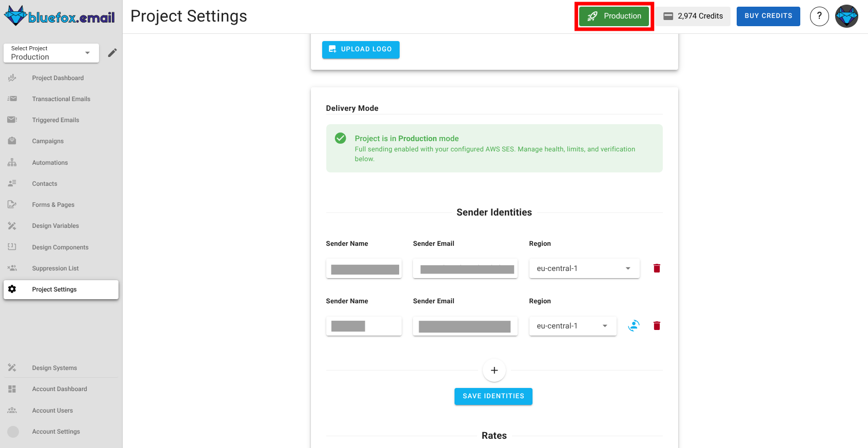This screenshot has width=868, height=448.
Task: Navigate to Campaigns
Action: tap(48, 141)
